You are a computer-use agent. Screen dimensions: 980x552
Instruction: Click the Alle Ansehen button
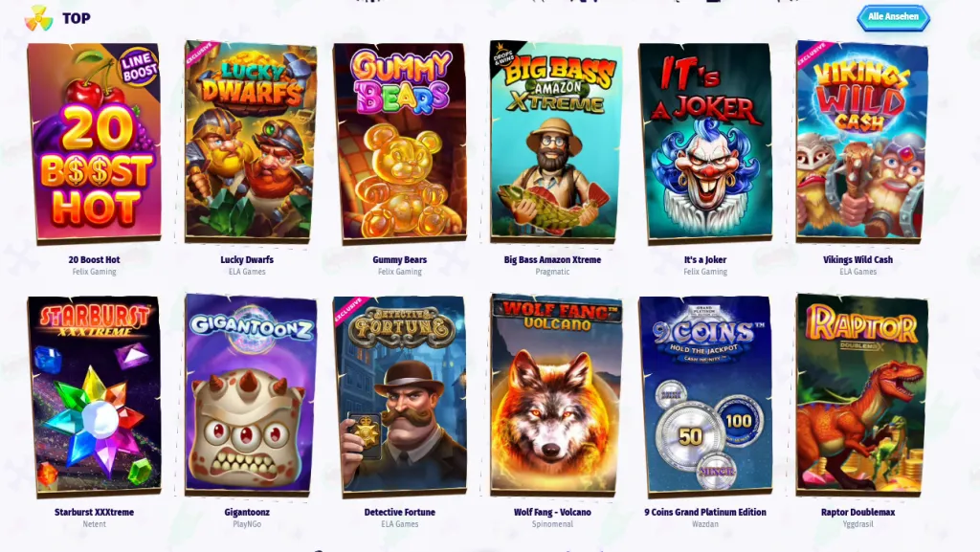[x=893, y=17]
